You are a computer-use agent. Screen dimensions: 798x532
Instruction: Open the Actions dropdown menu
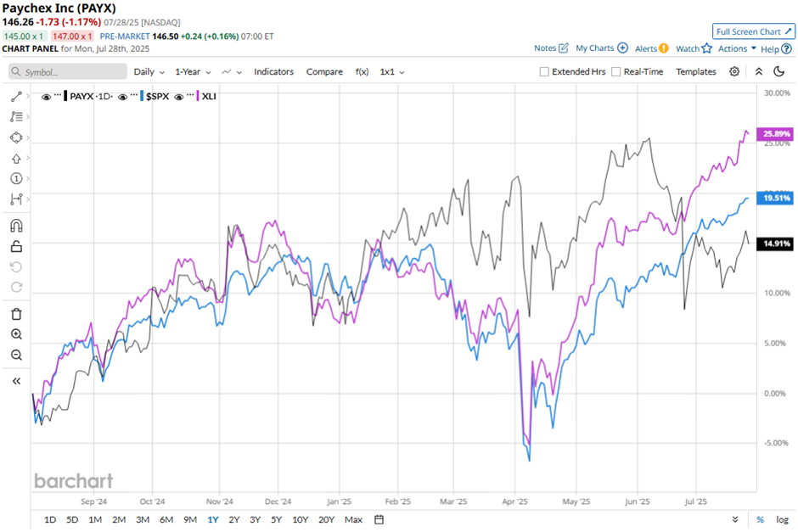point(737,48)
